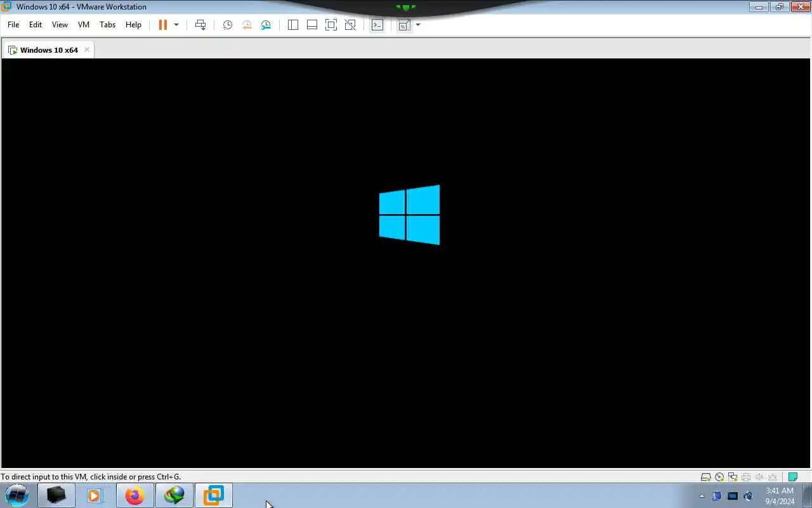Expand the stretch display dropdown arrow
This screenshot has height=508, width=812.
418,25
